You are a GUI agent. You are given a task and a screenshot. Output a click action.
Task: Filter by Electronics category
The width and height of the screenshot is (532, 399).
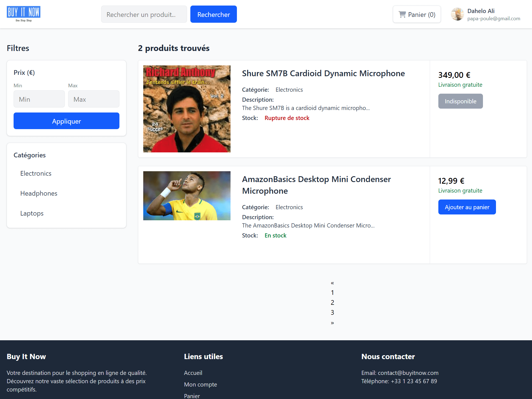(x=36, y=173)
